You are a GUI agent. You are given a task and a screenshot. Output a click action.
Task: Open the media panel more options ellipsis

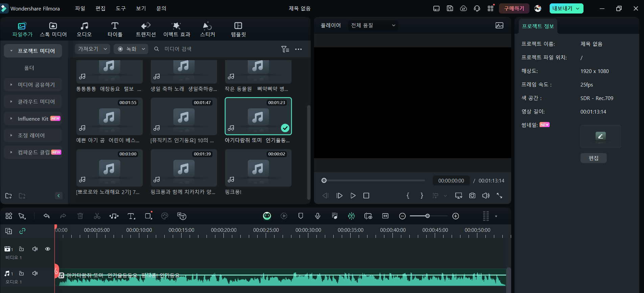(x=299, y=49)
